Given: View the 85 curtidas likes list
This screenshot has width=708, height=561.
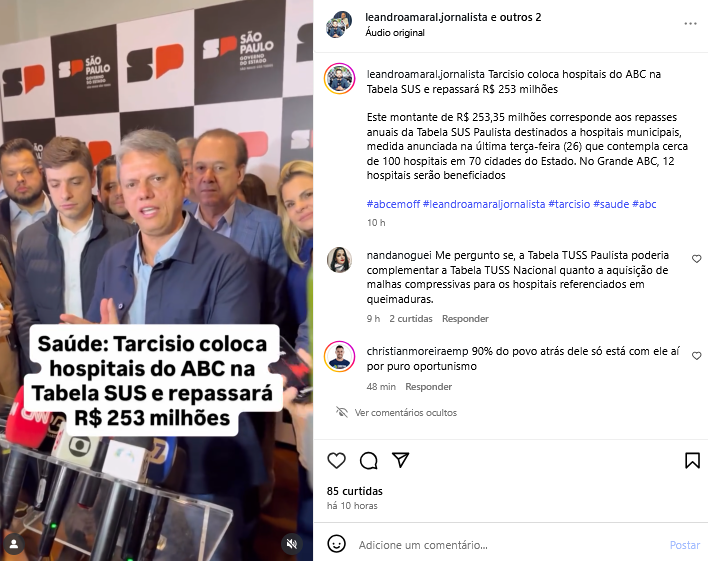Looking at the screenshot, I should 354,491.
